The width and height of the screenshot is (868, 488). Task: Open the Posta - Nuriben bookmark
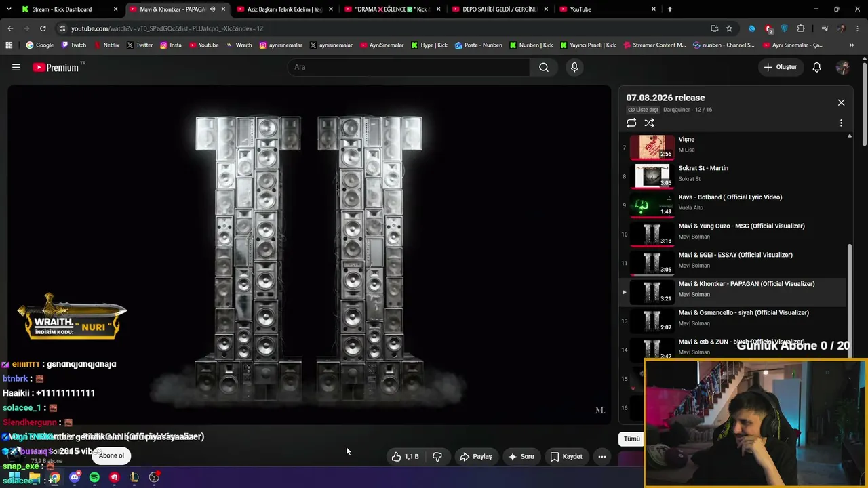point(479,45)
